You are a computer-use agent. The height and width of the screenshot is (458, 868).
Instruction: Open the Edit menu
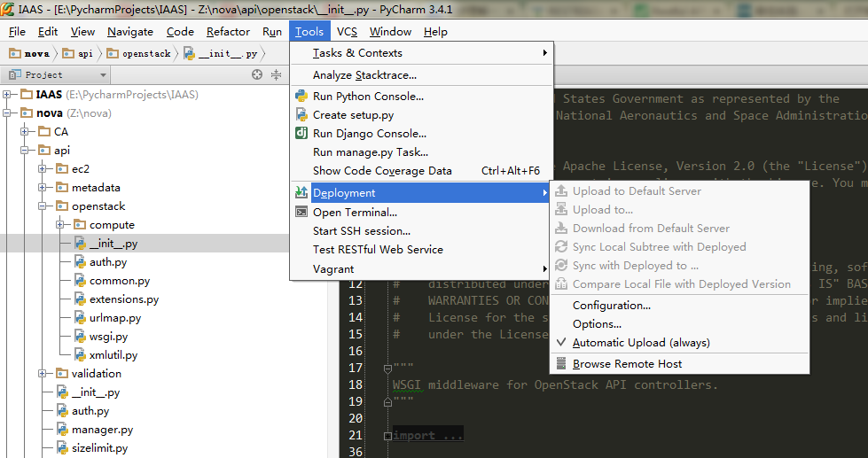coord(48,32)
